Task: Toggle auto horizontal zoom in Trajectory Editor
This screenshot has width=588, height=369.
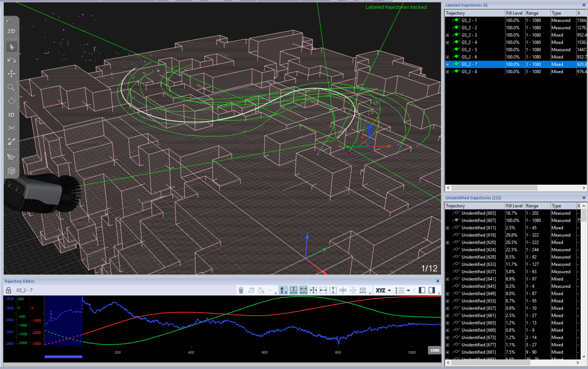Action: (x=303, y=290)
